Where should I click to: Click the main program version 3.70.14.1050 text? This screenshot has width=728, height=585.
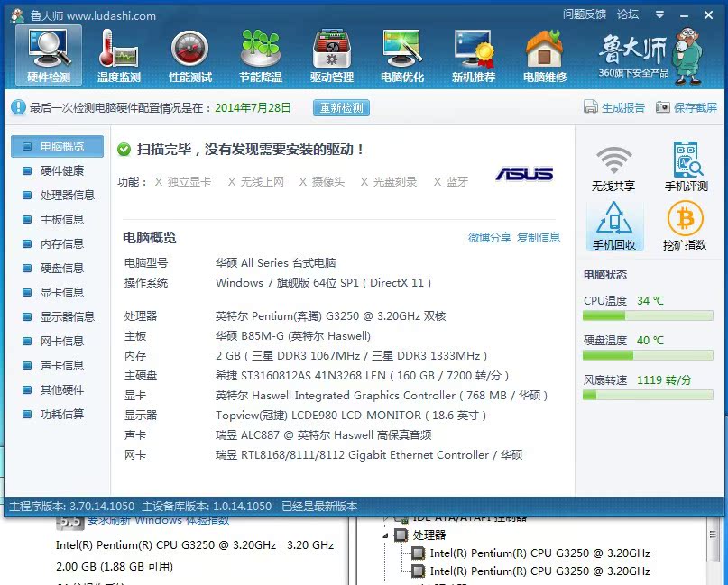[72, 507]
